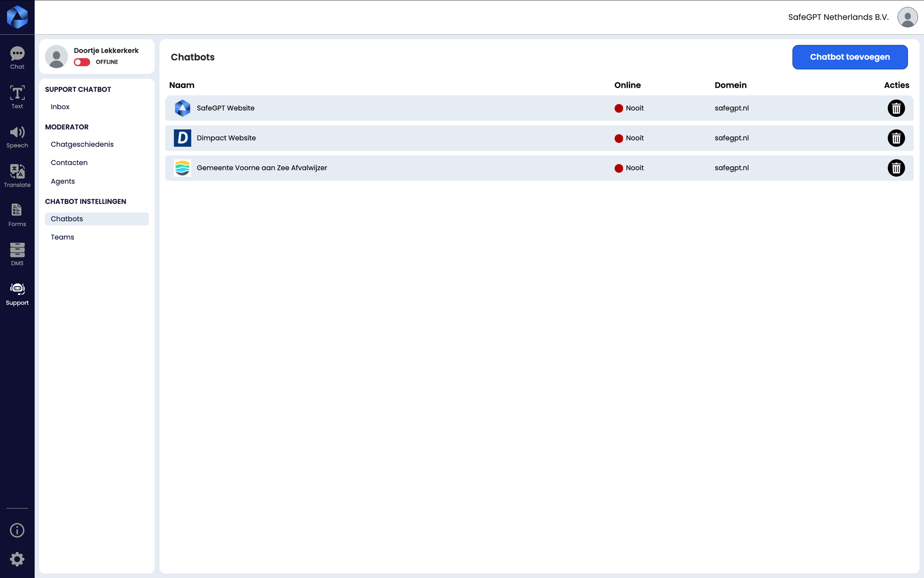Screen dimensions: 924x578
Task: Delete the SafeGPT Website chatbot
Action: 896,108
